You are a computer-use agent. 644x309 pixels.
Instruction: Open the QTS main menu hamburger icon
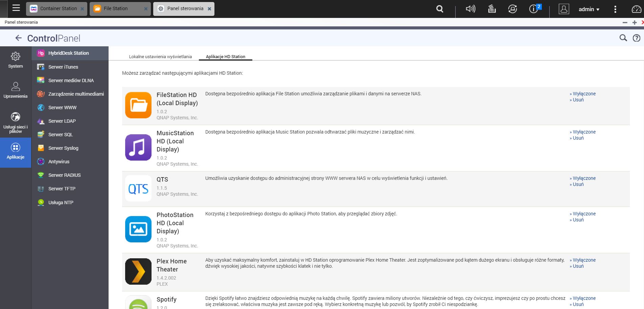16,8
